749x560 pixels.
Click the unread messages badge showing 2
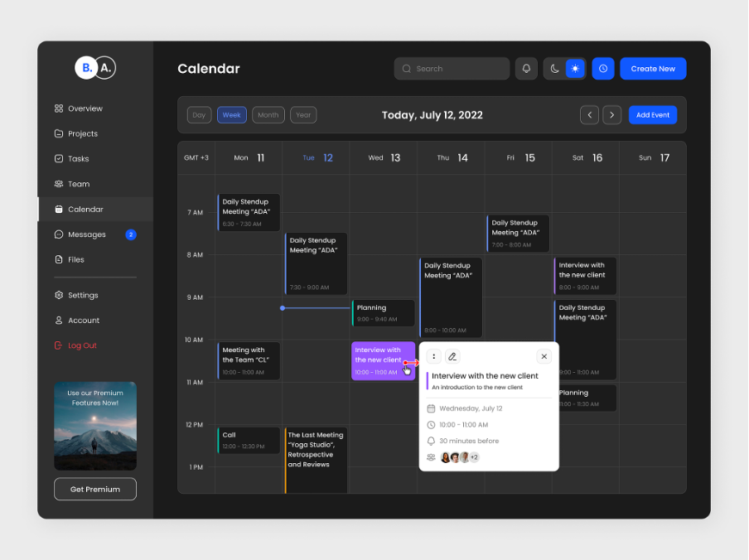tap(131, 234)
